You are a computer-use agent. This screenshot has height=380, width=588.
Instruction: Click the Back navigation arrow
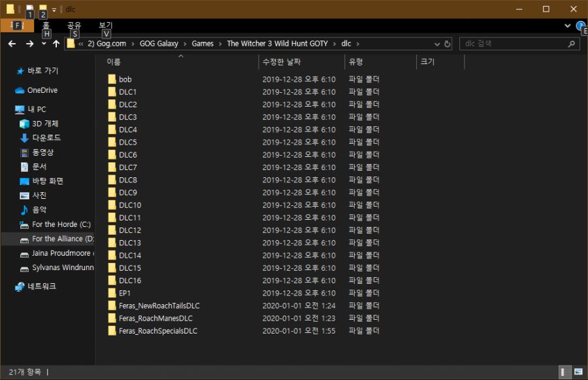pyautogui.click(x=12, y=44)
